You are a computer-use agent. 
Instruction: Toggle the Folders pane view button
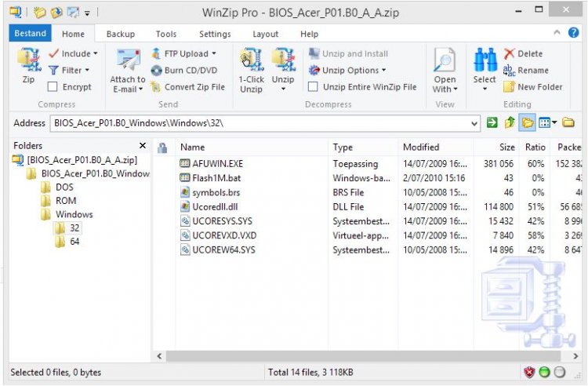tap(528, 123)
